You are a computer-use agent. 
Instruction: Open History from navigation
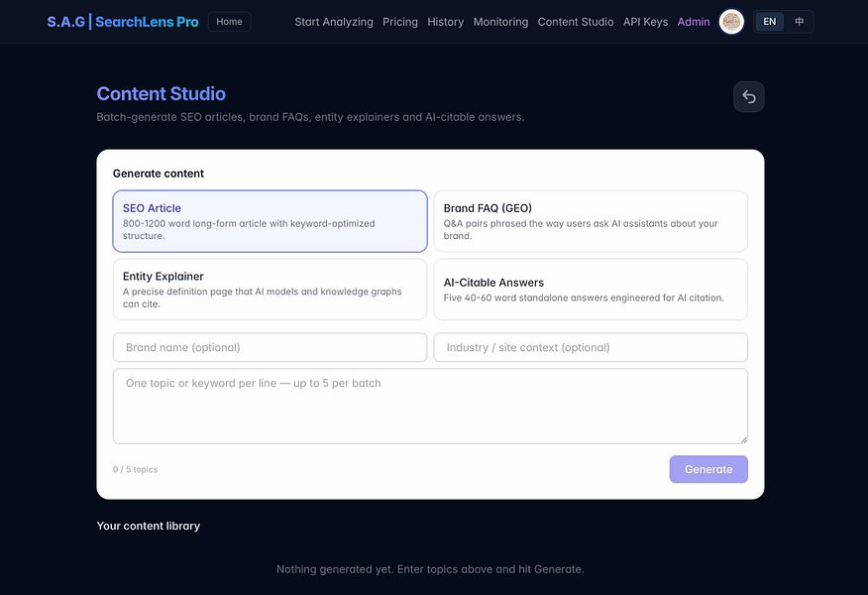coord(446,22)
